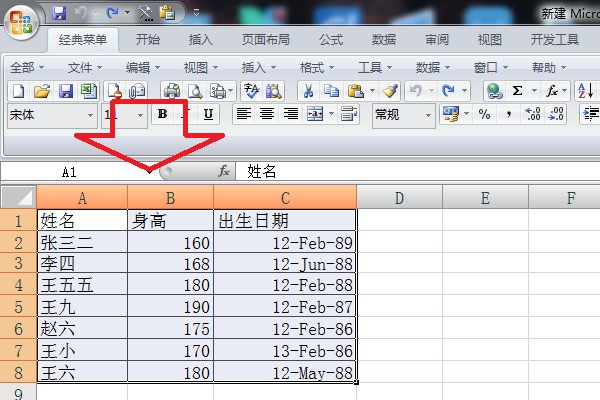600x400 pixels.
Task: Switch to the 页面布局 tab
Action: click(266, 39)
